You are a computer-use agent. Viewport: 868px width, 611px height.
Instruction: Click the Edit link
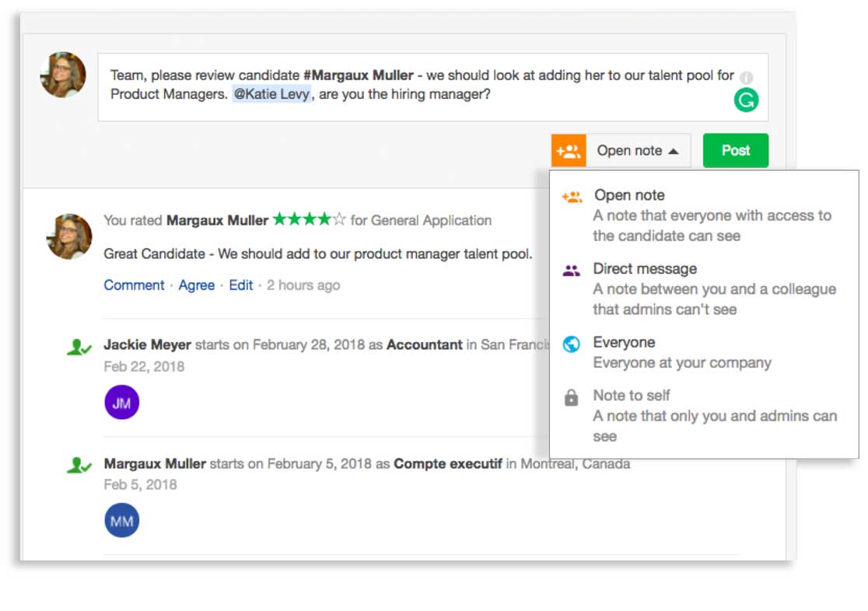coord(241,285)
